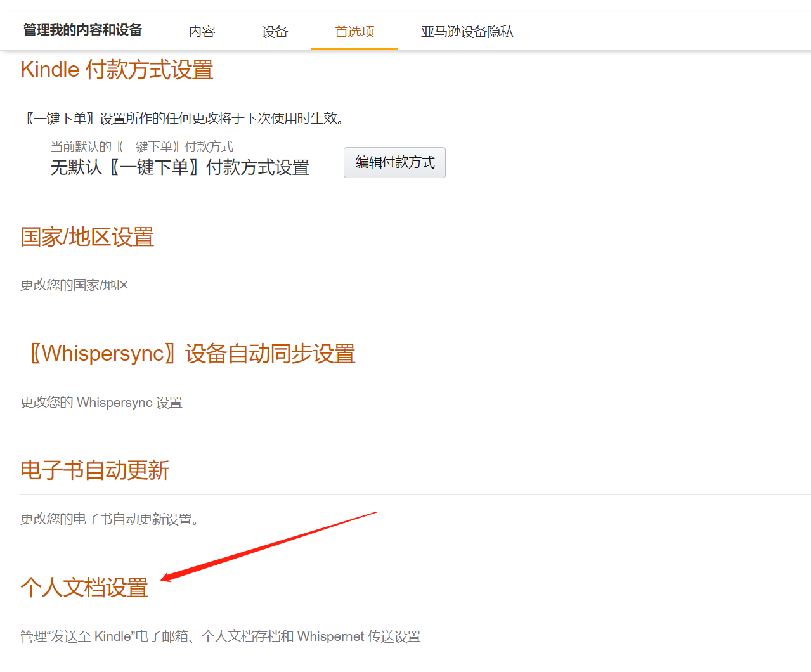Viewport: 811px width, 672px height.
Task: Open the 个人文档设置 section
Action: coord(84,588)
